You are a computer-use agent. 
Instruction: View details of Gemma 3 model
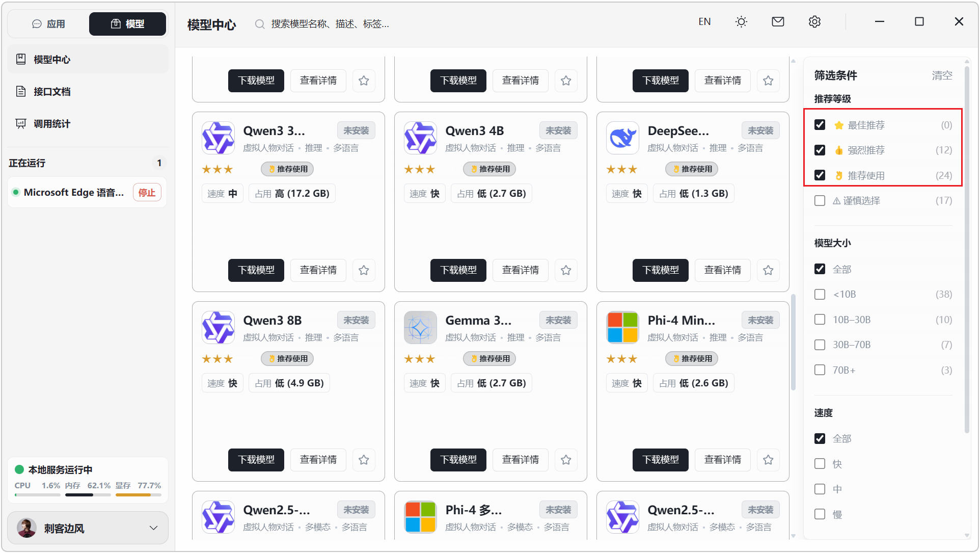click(x=520, y=460)
